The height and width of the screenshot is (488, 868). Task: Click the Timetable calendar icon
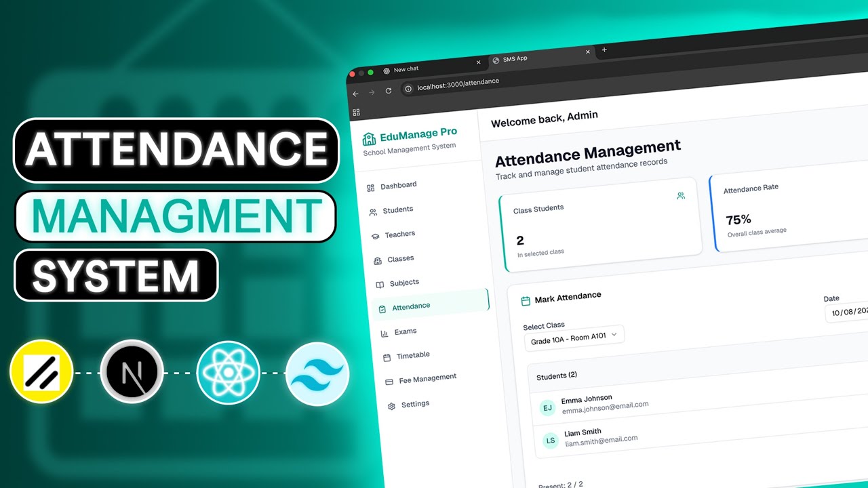[x=387, y=357]
